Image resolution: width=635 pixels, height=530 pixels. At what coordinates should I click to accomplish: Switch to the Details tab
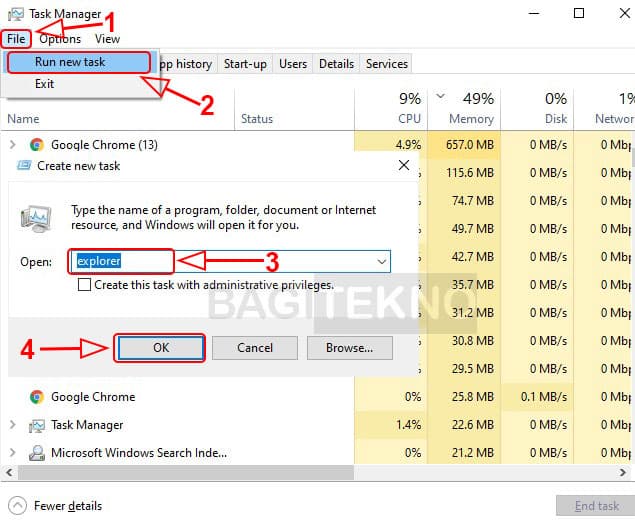pos(336,64)
